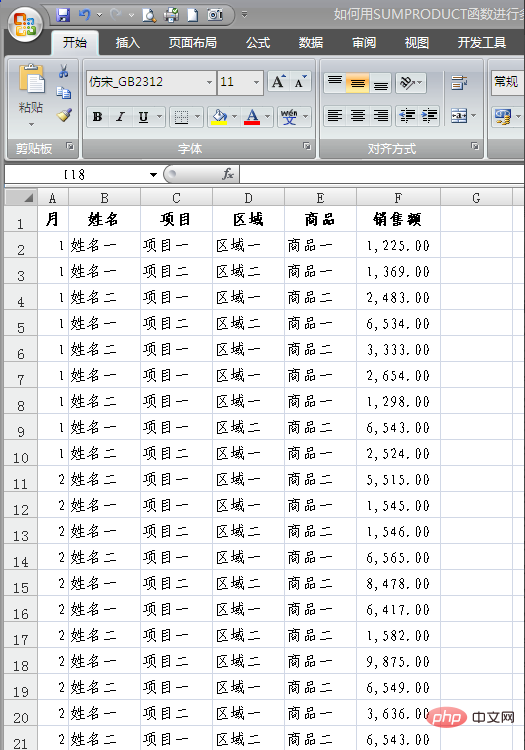Open border style dropdown arrow
This screenshot has height=750, width=525.
click(197, 117)
